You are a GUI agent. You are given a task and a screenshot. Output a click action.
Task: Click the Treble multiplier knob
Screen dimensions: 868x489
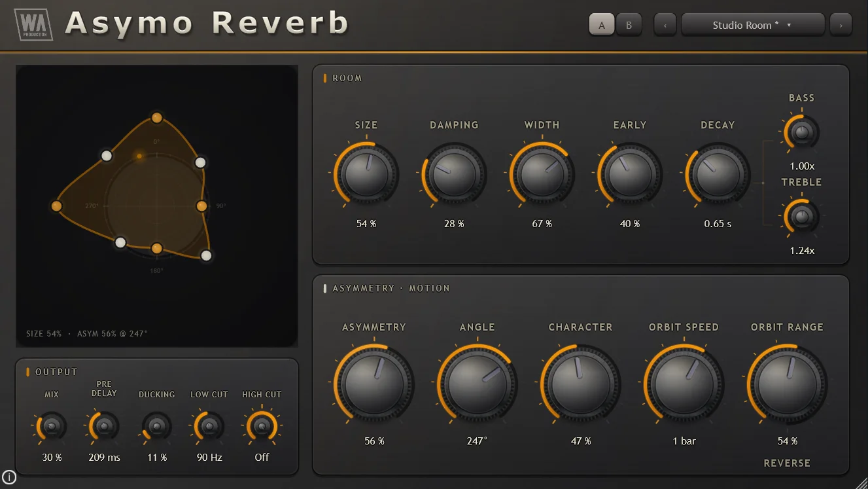pyautogui.click(x=801, y=217)
